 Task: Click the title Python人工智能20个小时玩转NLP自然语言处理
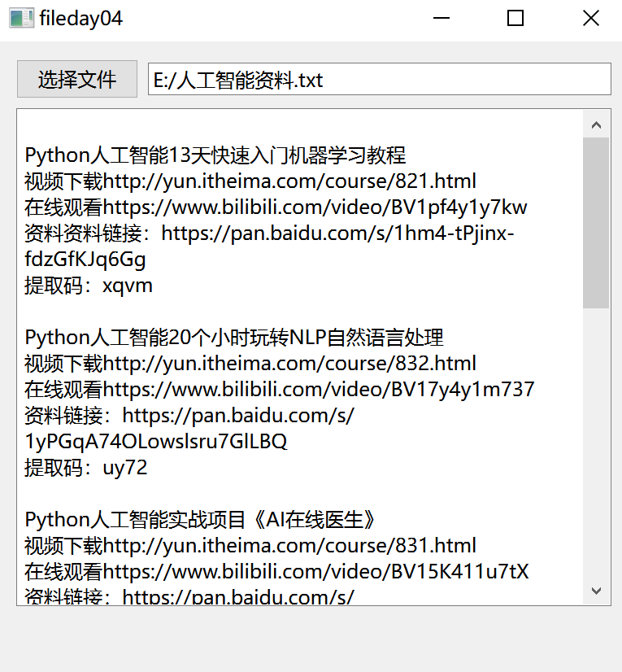(x=234, y=338)
